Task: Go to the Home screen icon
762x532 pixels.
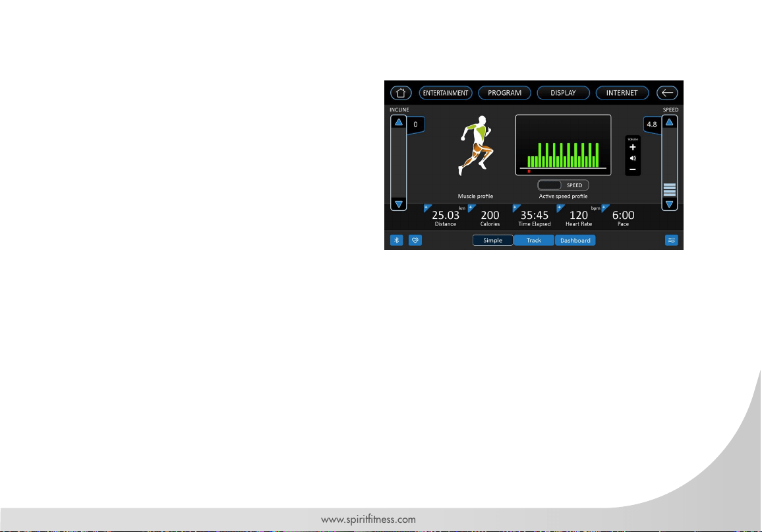Action: pos(400,93)
